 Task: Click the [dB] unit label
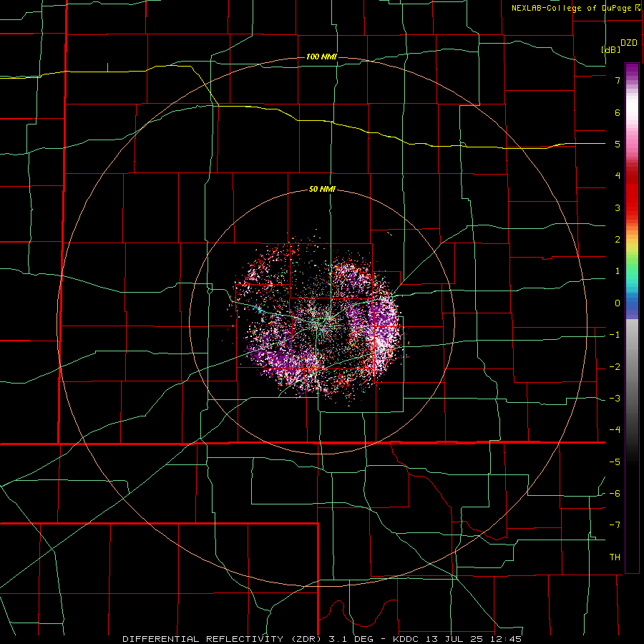coord(611,49)
